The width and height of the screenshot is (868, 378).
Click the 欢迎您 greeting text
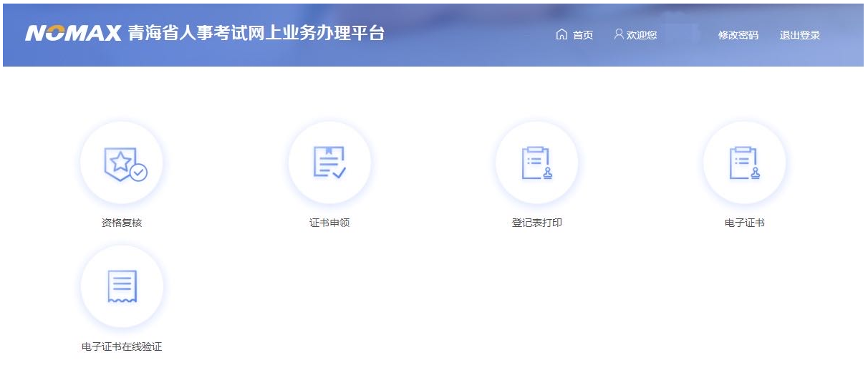pos(642,35)
